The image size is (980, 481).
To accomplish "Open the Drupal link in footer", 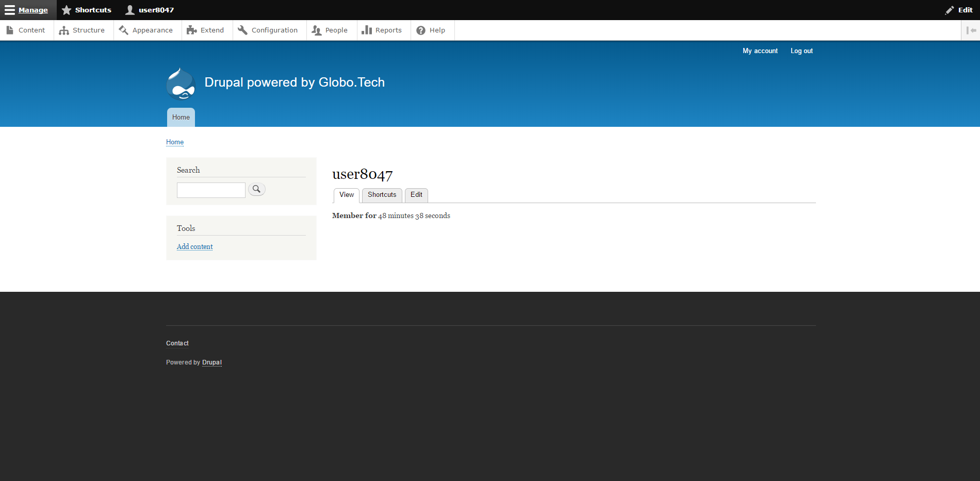I will coord(212,362).
